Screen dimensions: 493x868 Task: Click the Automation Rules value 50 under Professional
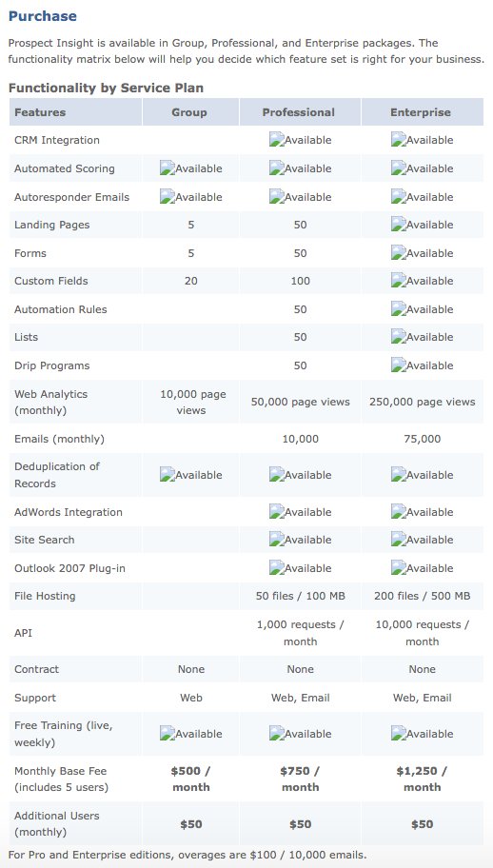click(301, 309)
